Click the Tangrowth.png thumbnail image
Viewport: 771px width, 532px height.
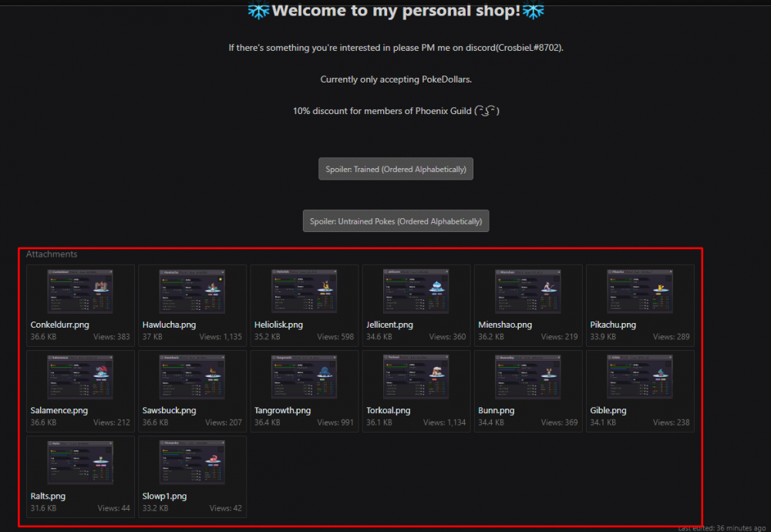(x=304, y=377)
